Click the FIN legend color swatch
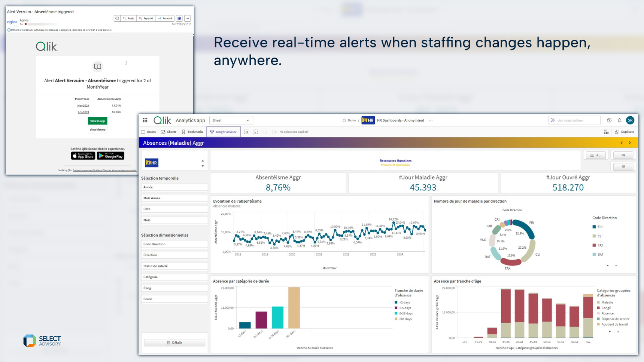 (x=594, y=227)
